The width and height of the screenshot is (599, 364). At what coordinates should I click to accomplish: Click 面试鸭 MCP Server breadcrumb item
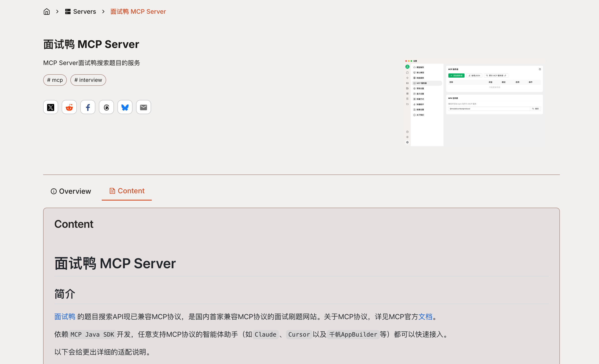(x=138, y=11)
